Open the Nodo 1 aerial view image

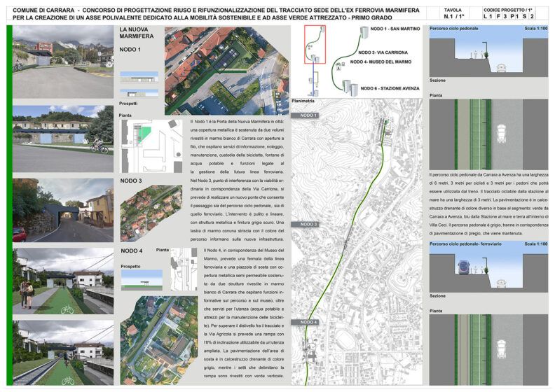pos(226,71)
